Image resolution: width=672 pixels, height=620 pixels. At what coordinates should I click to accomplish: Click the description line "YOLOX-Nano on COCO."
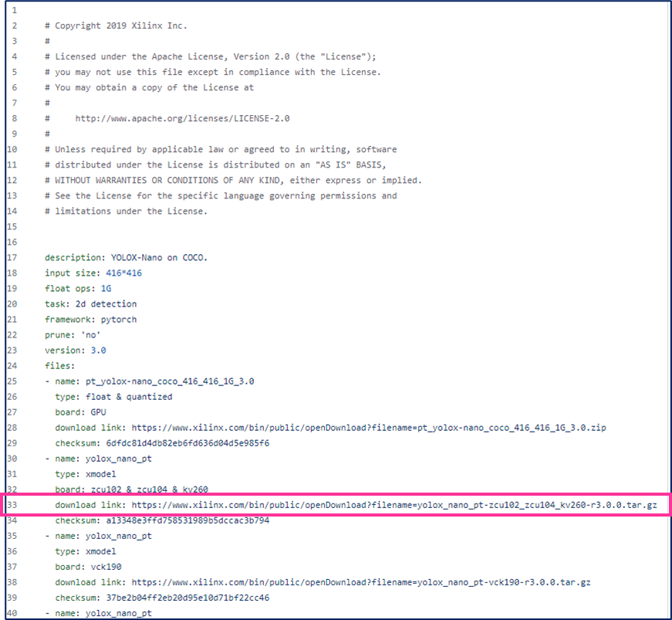click(x=126, y=258)
